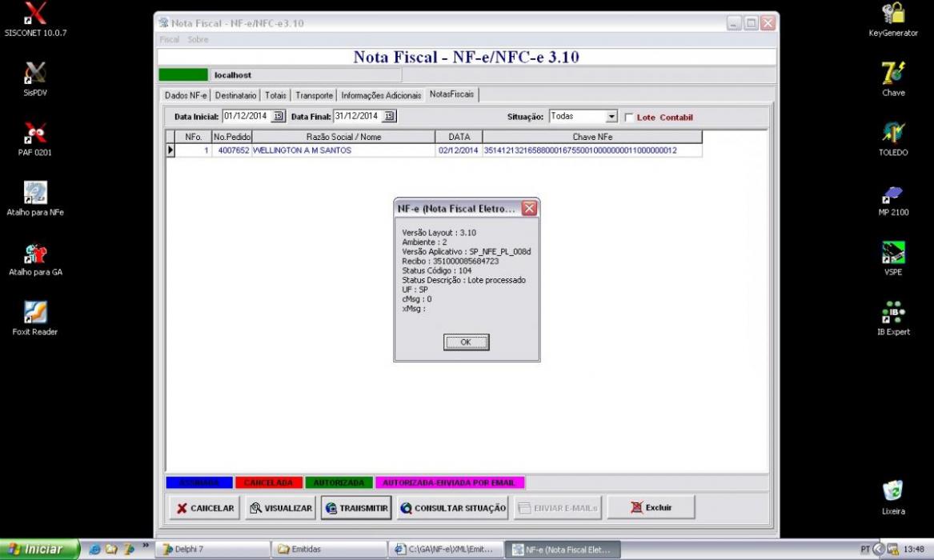The image size is (934, 560).
Task: Open the Data Final calendar picker
Action: pyautogui.click(x=389, y=117)
